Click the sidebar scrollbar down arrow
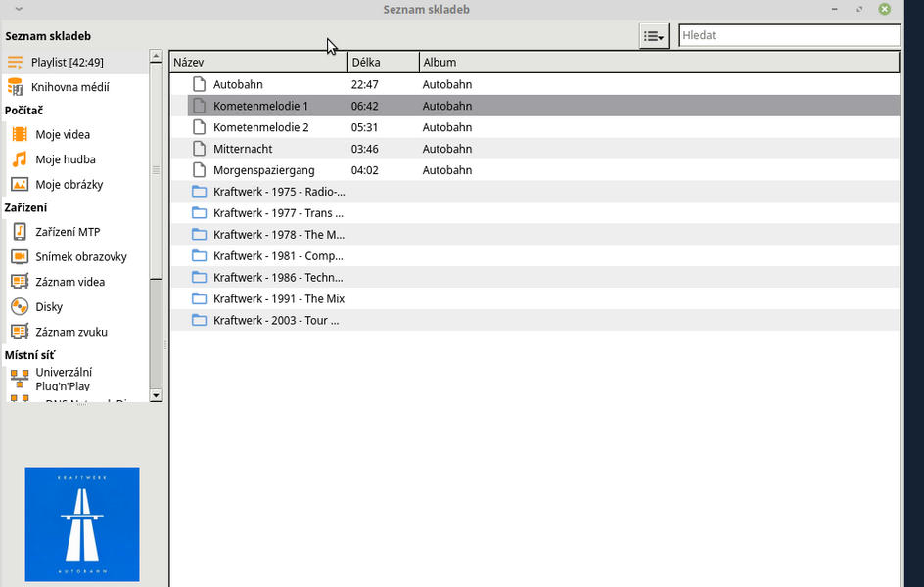This screenshot has height=587, width=924. (156, 395)
